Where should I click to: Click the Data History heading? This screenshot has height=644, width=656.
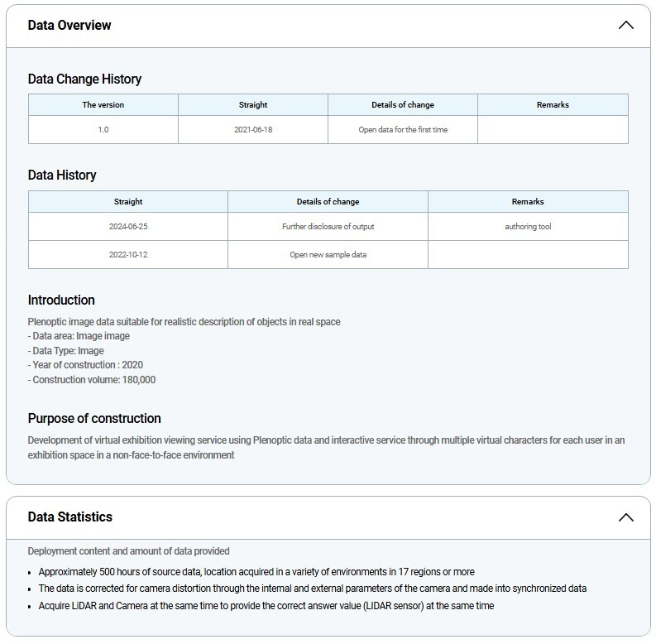(62, 175)
